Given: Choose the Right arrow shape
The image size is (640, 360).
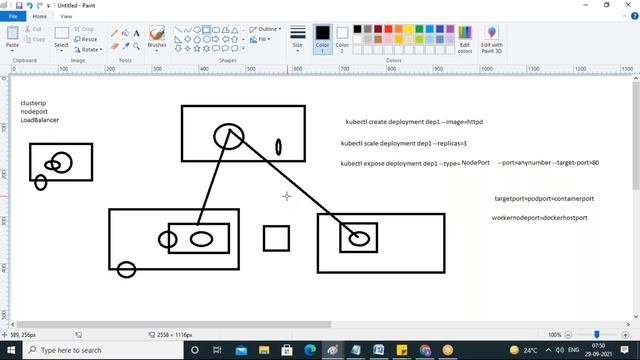Looking at the screenshot, I should [x=216, y=39].
